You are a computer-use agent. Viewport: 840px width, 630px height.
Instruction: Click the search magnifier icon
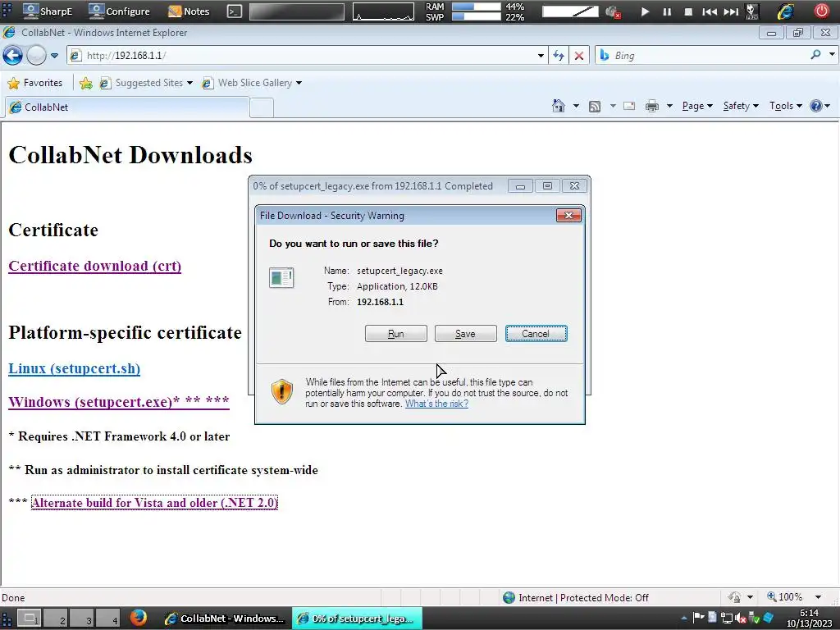click(x=815, y=55)
